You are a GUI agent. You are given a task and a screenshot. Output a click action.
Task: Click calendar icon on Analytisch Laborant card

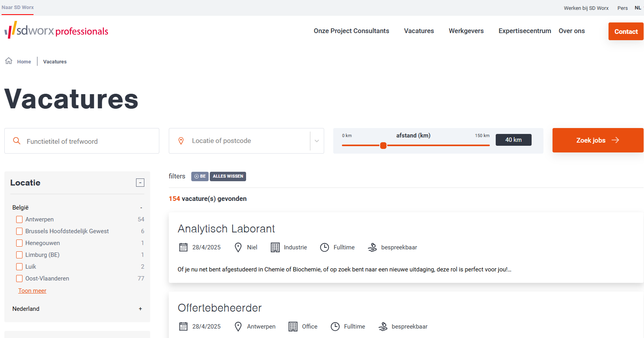[x=183, y=247]
